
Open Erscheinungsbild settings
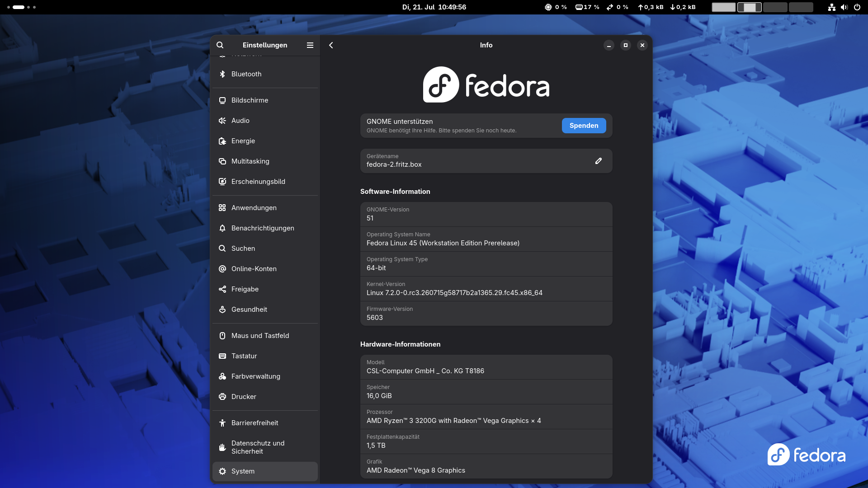265,182
